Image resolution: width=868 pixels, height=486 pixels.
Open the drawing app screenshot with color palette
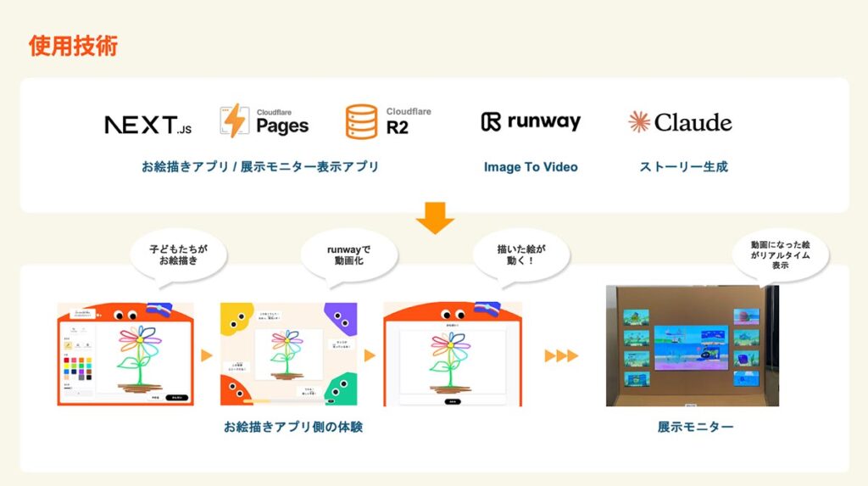125,354
